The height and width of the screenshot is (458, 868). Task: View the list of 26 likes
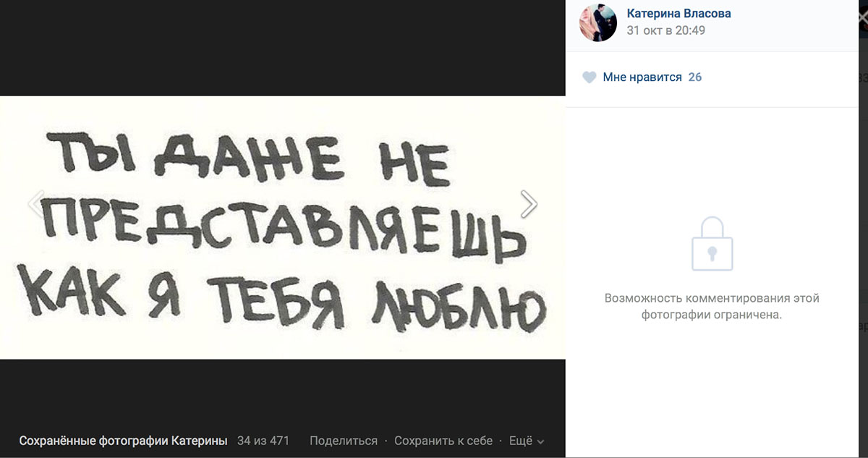click(695, 77)
